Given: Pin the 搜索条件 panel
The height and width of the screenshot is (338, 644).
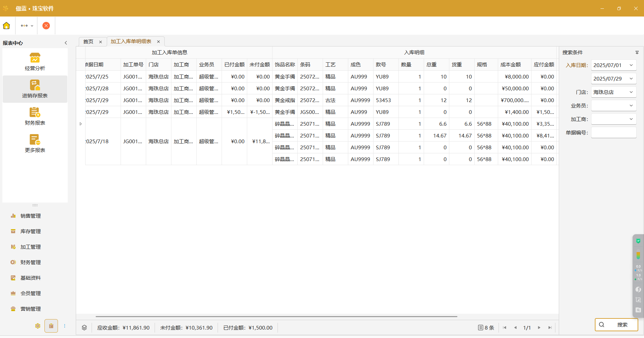Looking at the screenshot, I should pyautogui.click(x=637, y=53).
